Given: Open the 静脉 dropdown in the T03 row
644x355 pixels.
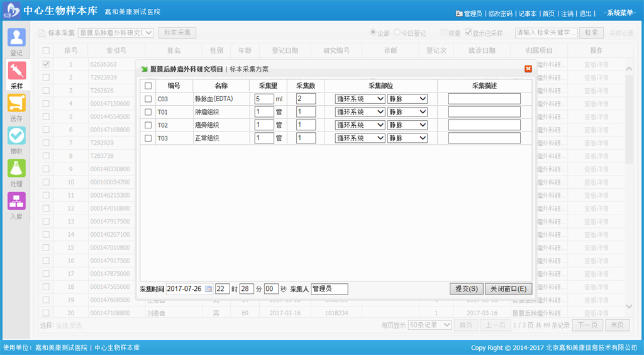Looking at the screenshot, I should click(408, 138).
